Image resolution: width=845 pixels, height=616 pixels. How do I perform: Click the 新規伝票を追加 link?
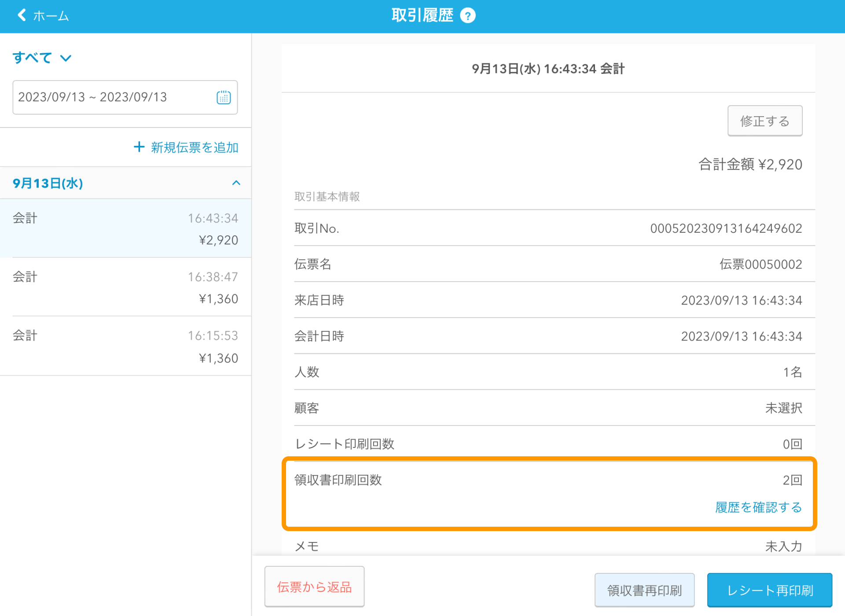[194, 147]
